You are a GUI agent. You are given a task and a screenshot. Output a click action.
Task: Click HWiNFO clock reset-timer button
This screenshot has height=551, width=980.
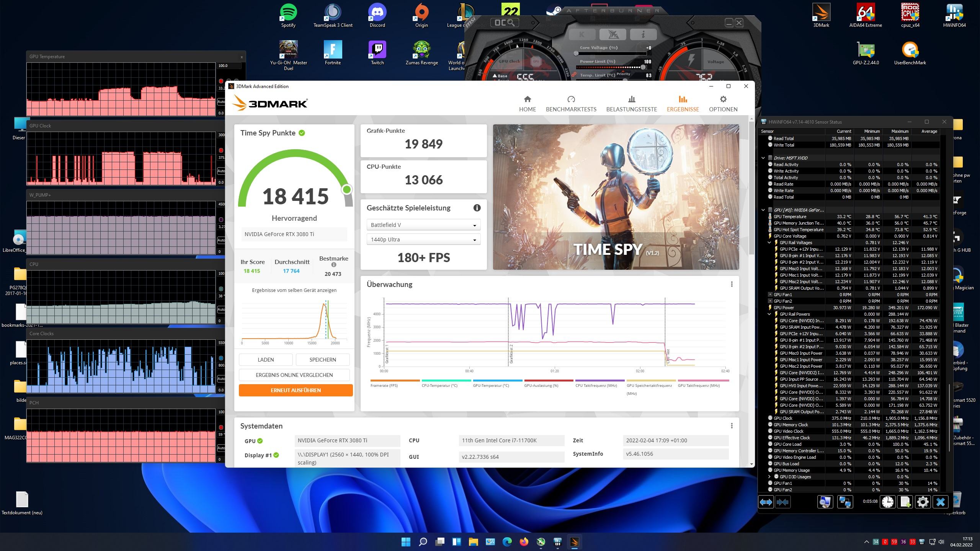click(x=888, y=502)
